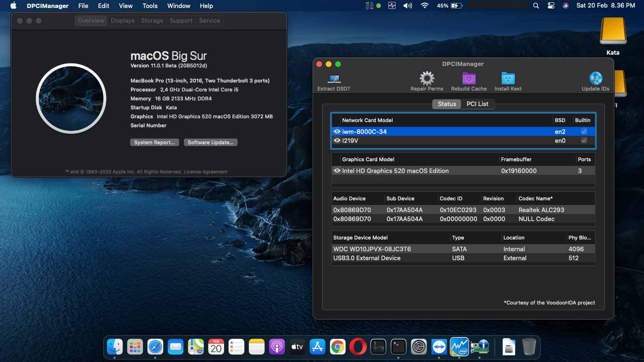The image size is (644, 362).
Task: Click Software Update button
Action: [x=210, y=142]
